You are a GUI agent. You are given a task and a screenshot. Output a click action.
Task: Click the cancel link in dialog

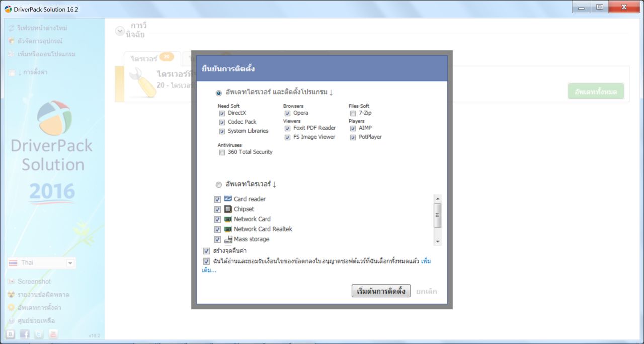pyautogui.click(x=427, y=291)
